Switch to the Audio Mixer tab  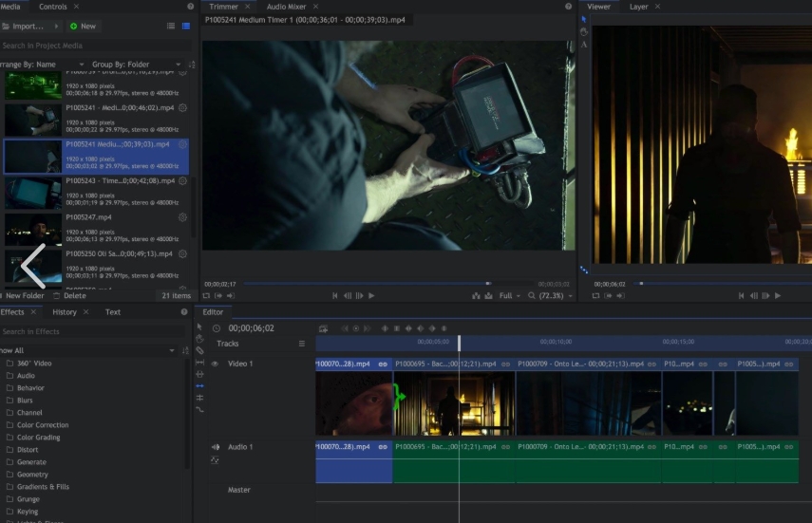pos(286,7)
